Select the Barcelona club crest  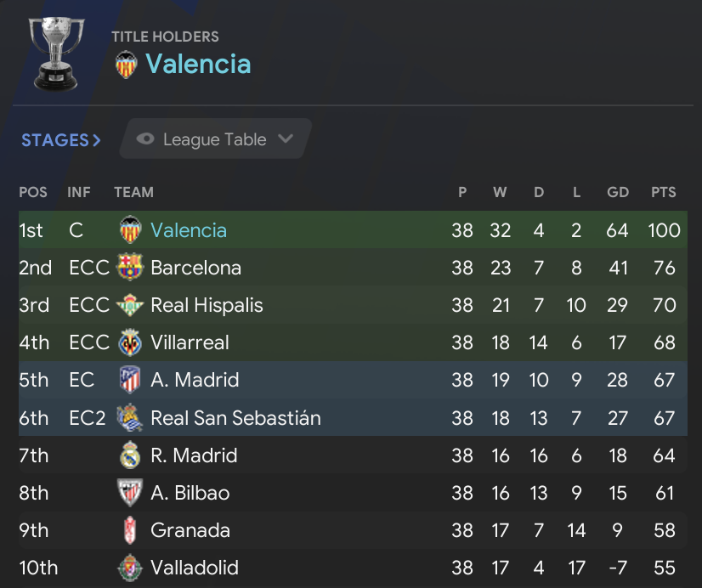(x=128, y=268)
